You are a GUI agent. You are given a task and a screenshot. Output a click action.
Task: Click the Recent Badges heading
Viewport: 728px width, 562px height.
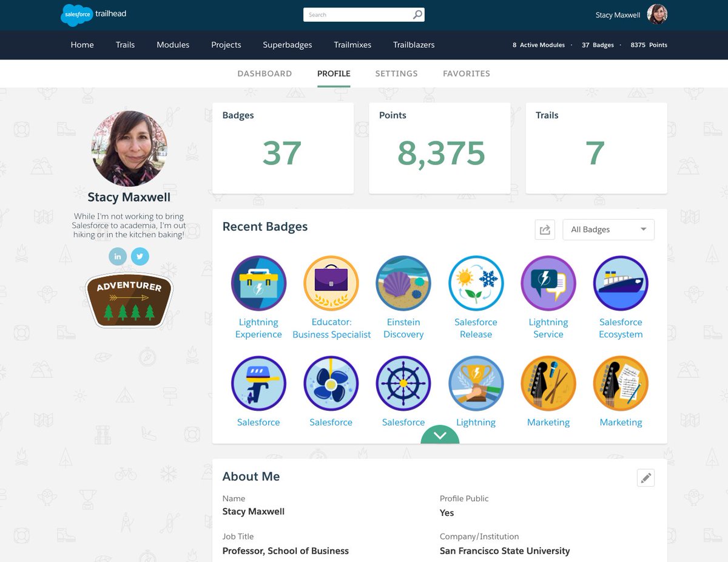(265, 226)
